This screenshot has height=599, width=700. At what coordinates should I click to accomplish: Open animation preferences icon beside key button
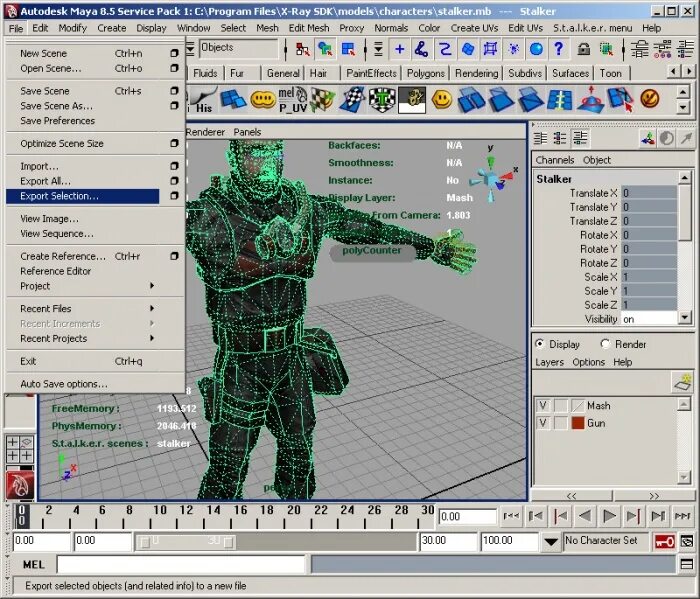tap(687, 541)
